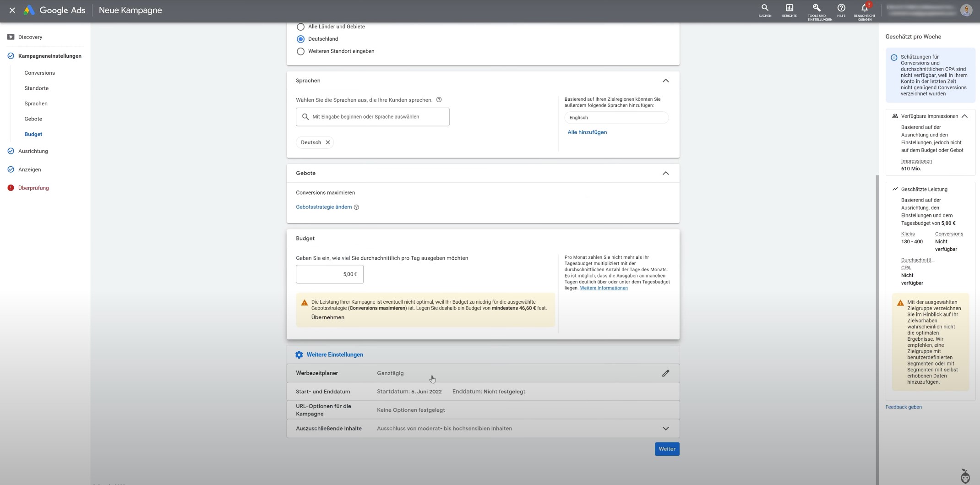Expand the Auszuschließende Inhalte row
This screenshot has height=485, width=980.
tap(665, 429)
